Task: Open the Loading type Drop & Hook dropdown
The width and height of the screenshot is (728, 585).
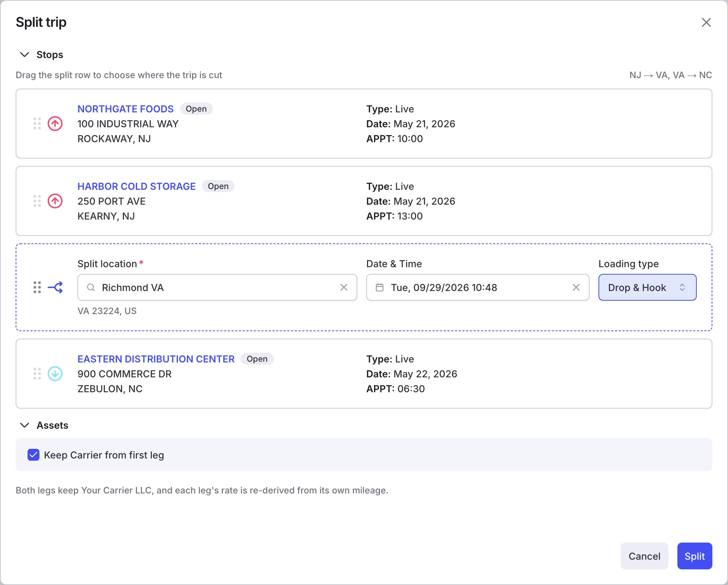Action: 647,287
